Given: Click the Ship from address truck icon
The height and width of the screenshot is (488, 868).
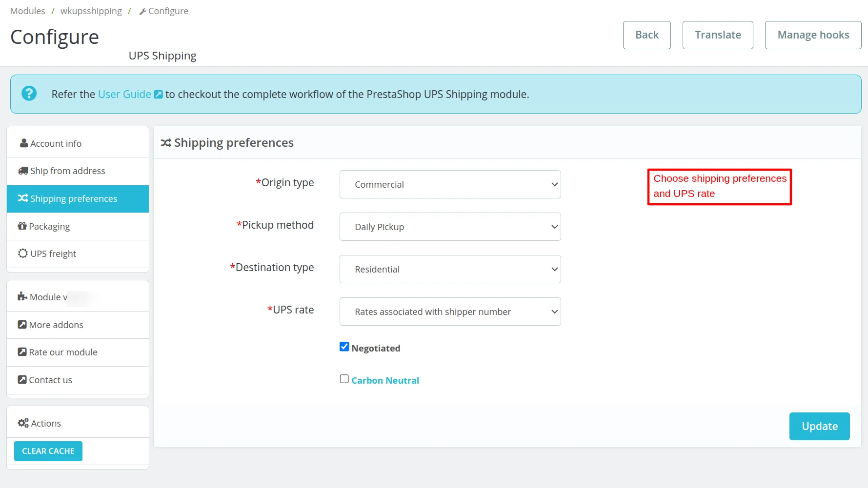Looking at the screenshot, I should coord(23,171).
